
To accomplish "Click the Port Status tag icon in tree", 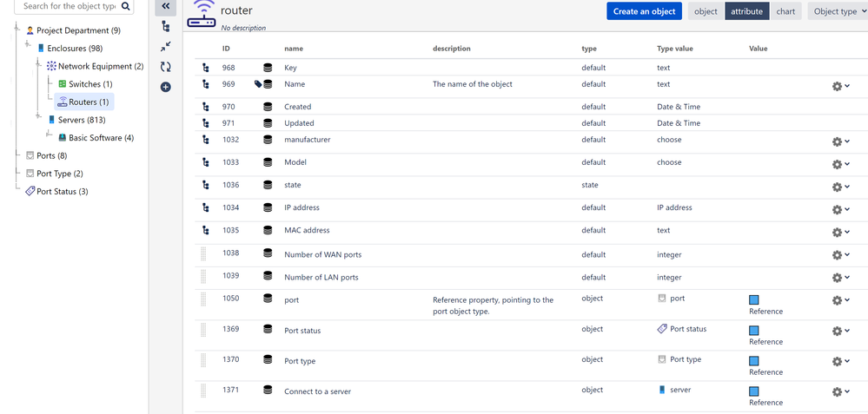I will point(30,191).
